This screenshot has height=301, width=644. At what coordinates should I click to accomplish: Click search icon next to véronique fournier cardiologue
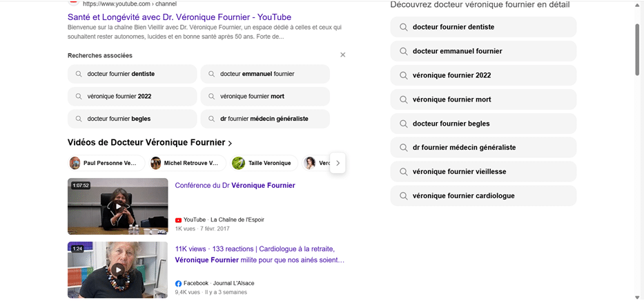pyautogui.click(x=403, y=196)
